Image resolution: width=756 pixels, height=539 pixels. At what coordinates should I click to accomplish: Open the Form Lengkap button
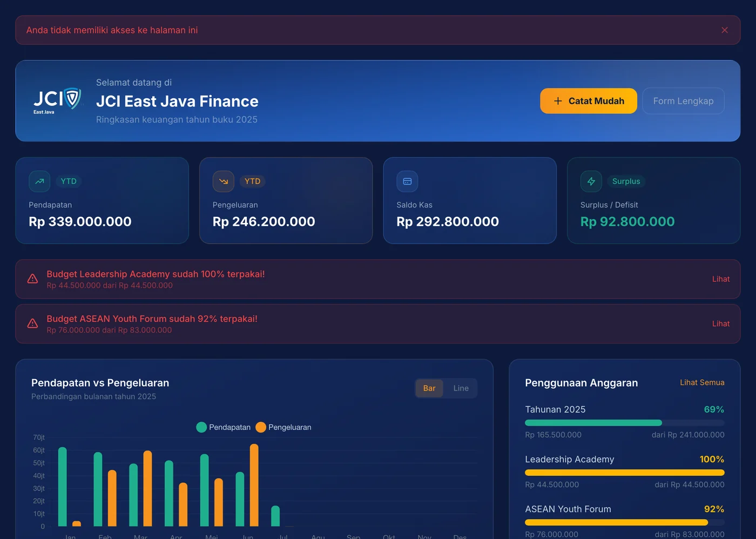tap(683, 101)
